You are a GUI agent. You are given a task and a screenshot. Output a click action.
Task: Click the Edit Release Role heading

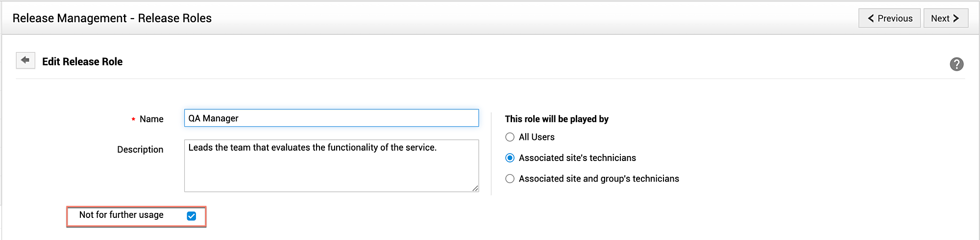coord(82,62)
